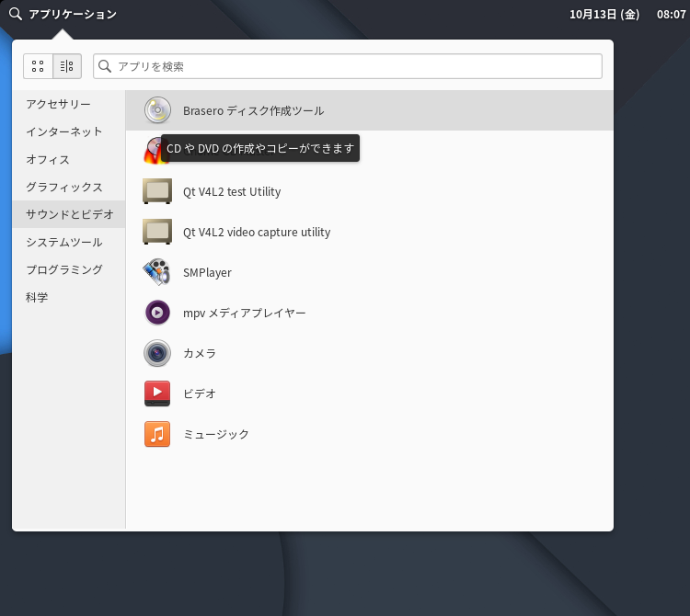Click the magnifier inside the search field

pos(105,66)
